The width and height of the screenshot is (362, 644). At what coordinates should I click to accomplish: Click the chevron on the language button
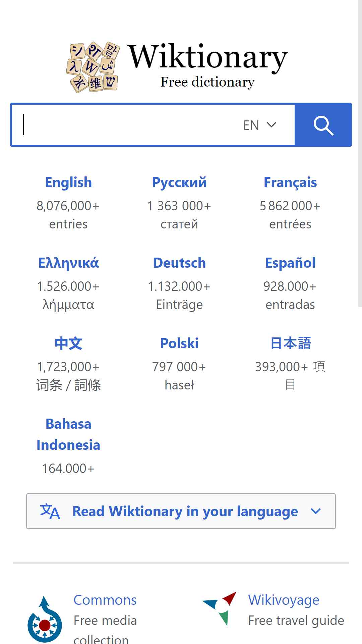(x=316, y=511)
